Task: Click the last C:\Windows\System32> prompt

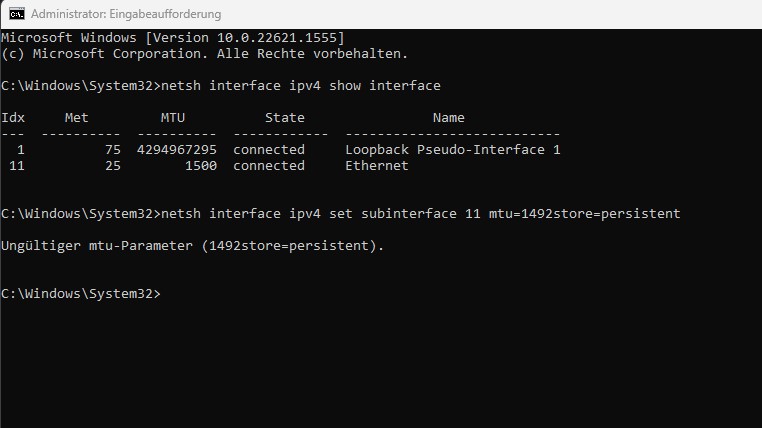Action: [81, 294]
